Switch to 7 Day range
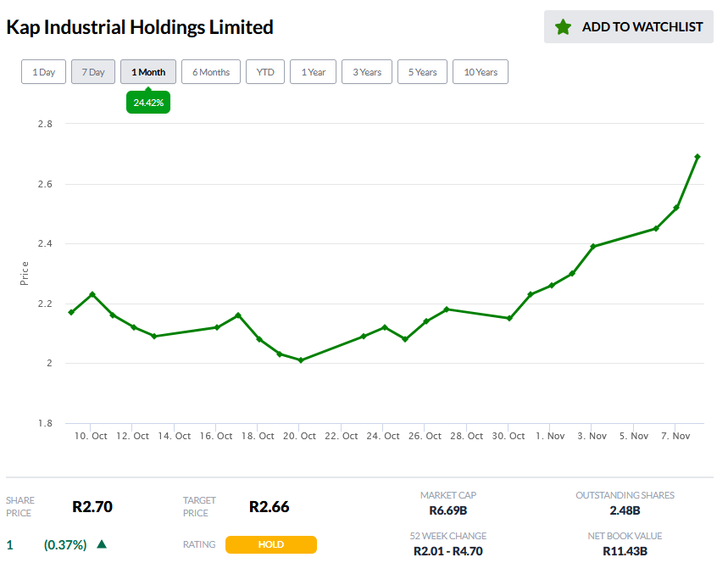Image resolution: width=728 pixels, height=563 pixels. pos(93,72)
